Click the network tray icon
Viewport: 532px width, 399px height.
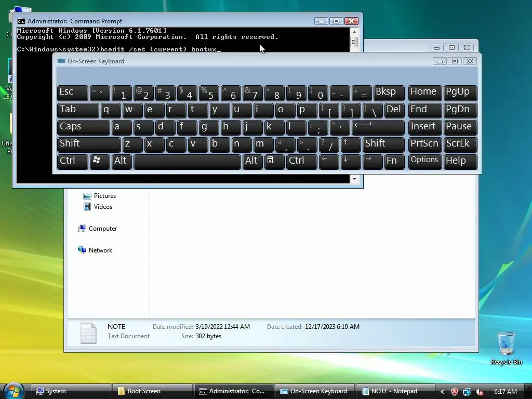[x=467, y=392]
